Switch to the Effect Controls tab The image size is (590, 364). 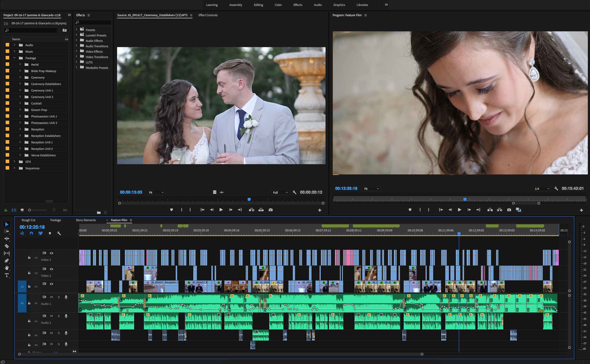coord(208,15)
